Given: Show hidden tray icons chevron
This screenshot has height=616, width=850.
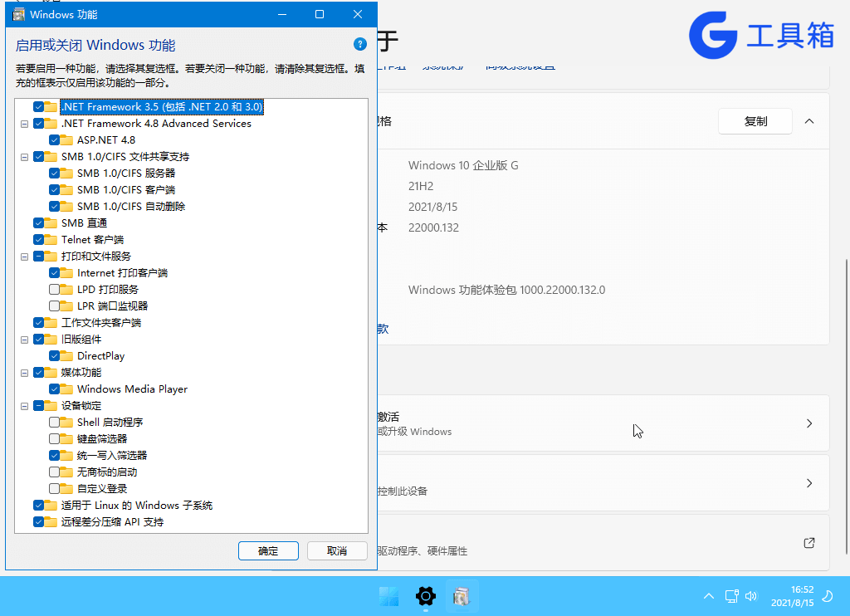Looking at the screenshot, I should tap(709, 596).
